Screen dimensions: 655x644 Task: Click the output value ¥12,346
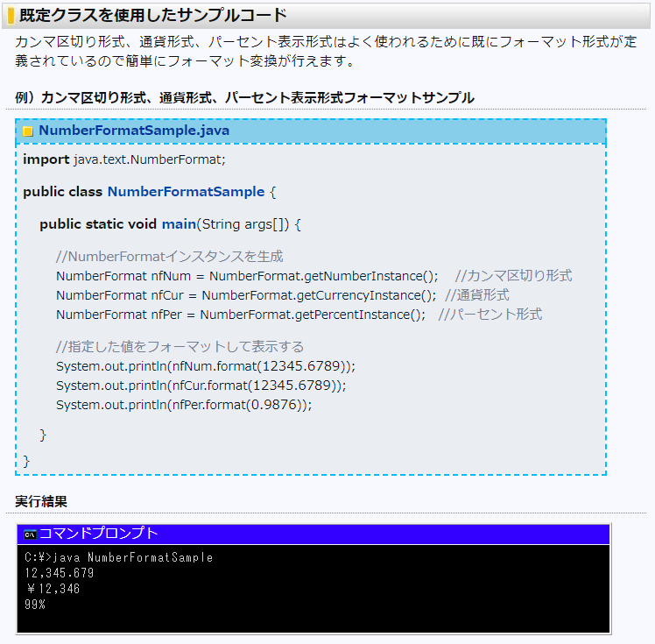click(x=53, y=589)
